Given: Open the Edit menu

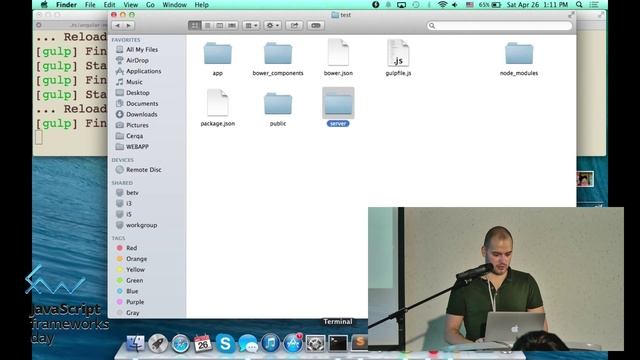Looking at the screenshot, I should [109, 5].
